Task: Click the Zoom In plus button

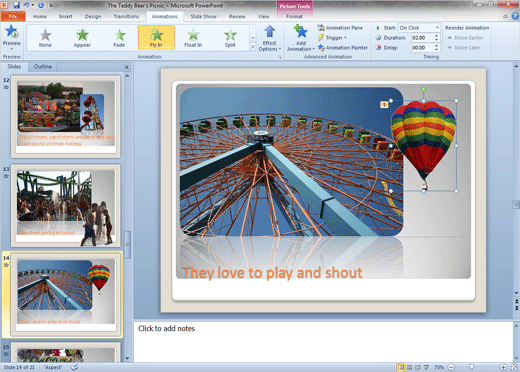Action: pyautogui.click(x=503, y=367)
